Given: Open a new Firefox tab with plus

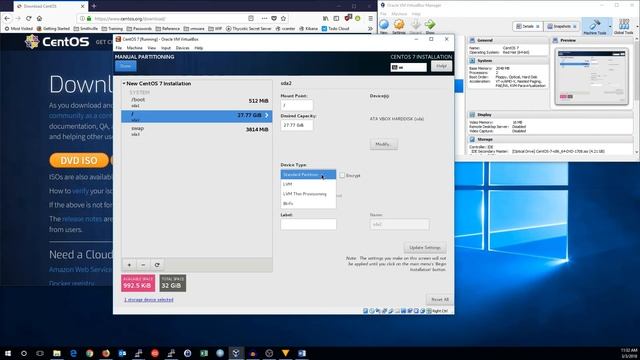Looking at the screenshot, I should (x=94, y=6).
